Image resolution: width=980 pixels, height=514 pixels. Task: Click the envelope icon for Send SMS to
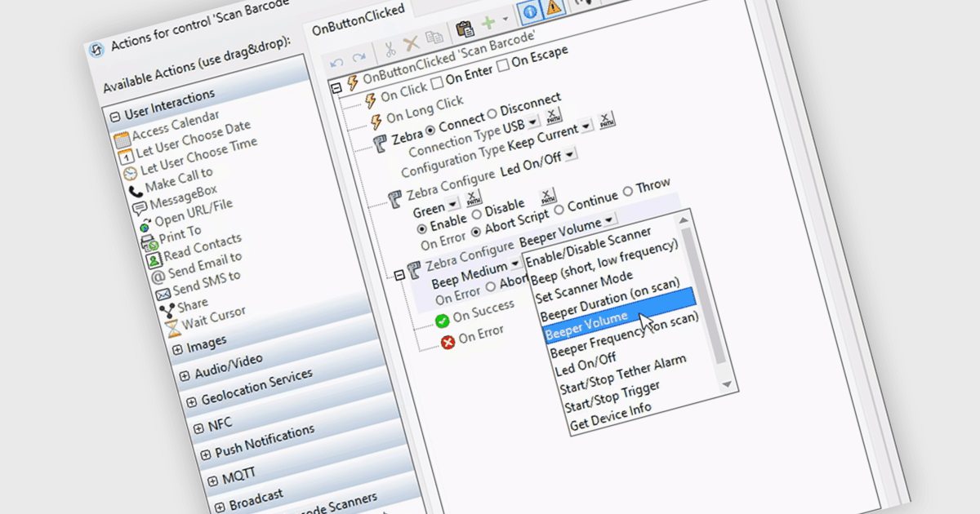pos(163,294)
